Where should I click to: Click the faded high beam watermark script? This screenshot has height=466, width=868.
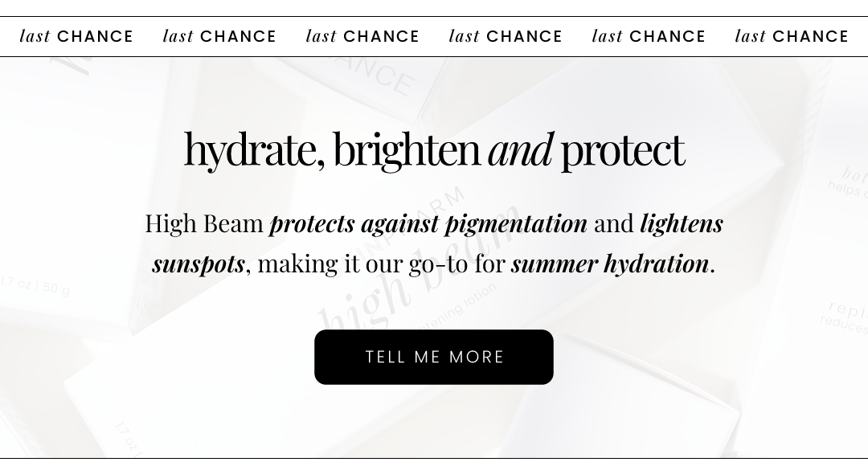tap(418, 272)
